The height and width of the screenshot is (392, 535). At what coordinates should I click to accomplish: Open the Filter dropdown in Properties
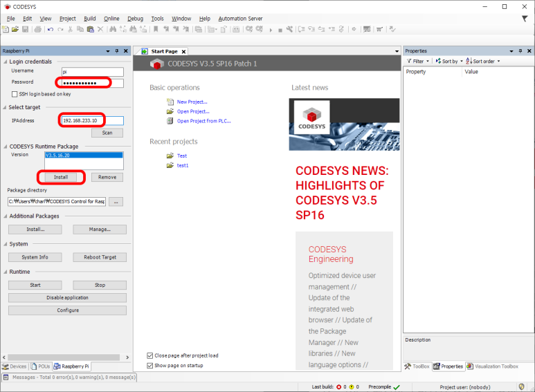click(x=420, y=62)
